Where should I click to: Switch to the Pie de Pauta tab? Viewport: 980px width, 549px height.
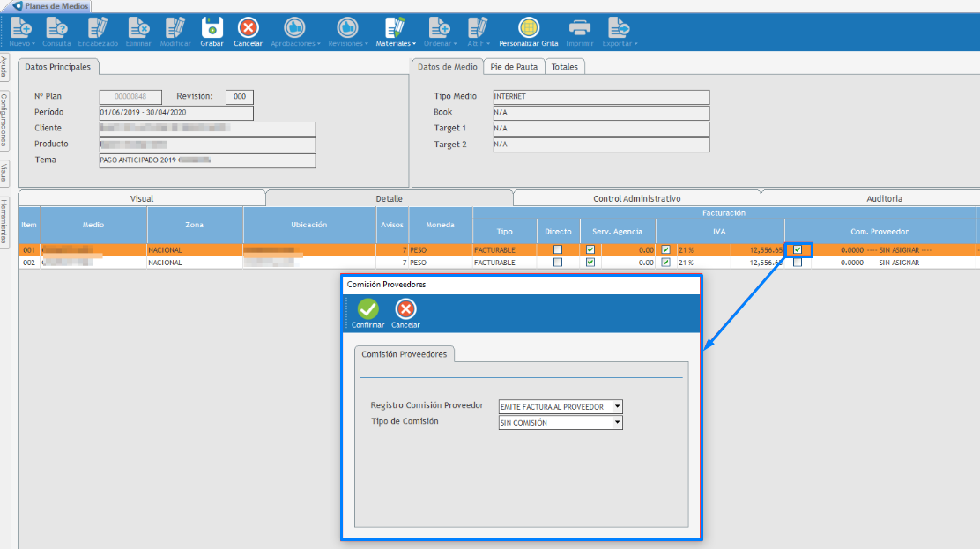point(514,67)
